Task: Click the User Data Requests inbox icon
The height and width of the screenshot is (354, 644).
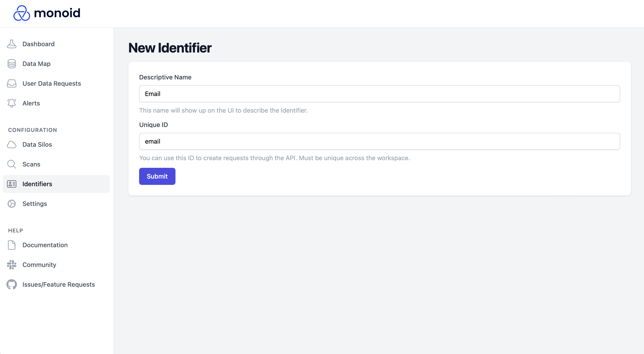Action: pos(11,83)
